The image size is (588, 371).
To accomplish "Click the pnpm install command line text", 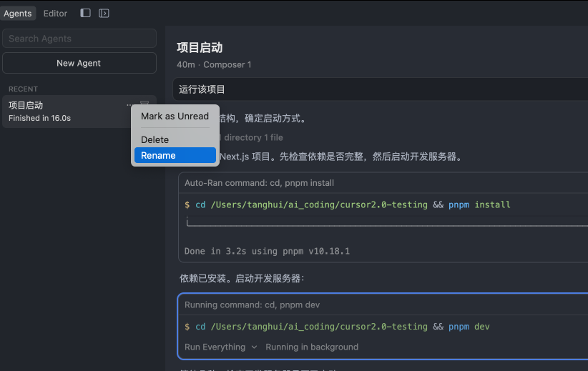I will 353,204.
